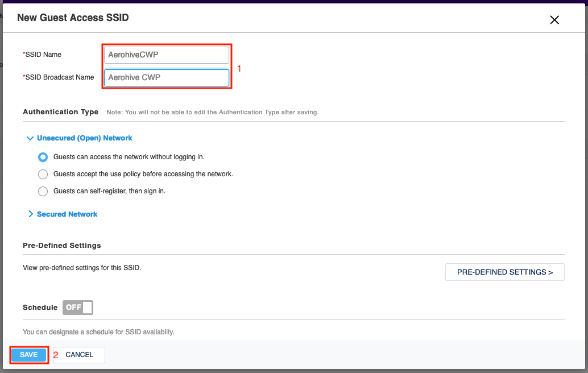Cancel the SSID creation

(79, 355)
